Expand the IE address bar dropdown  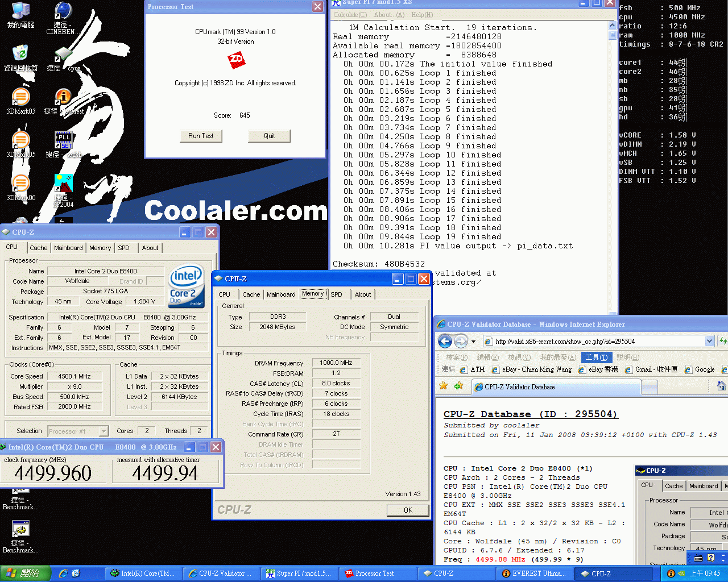point(709,341)
